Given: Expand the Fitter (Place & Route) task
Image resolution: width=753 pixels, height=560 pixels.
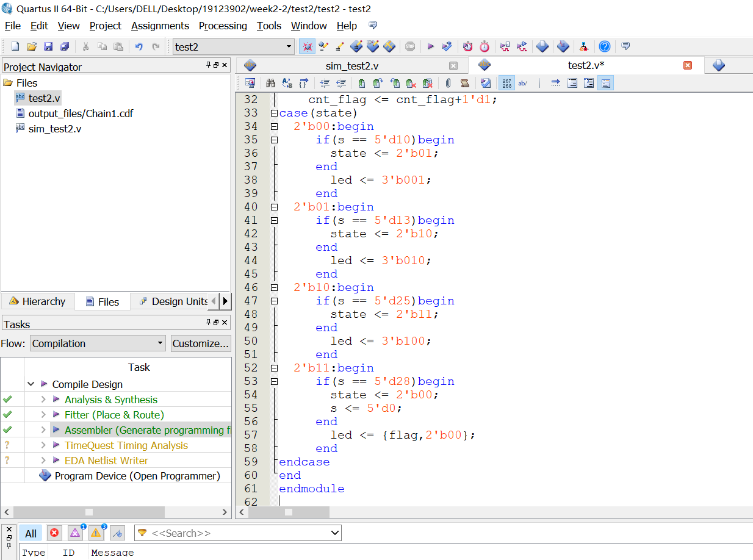Looking at the screenshot, I should click(x=43, y=415).
